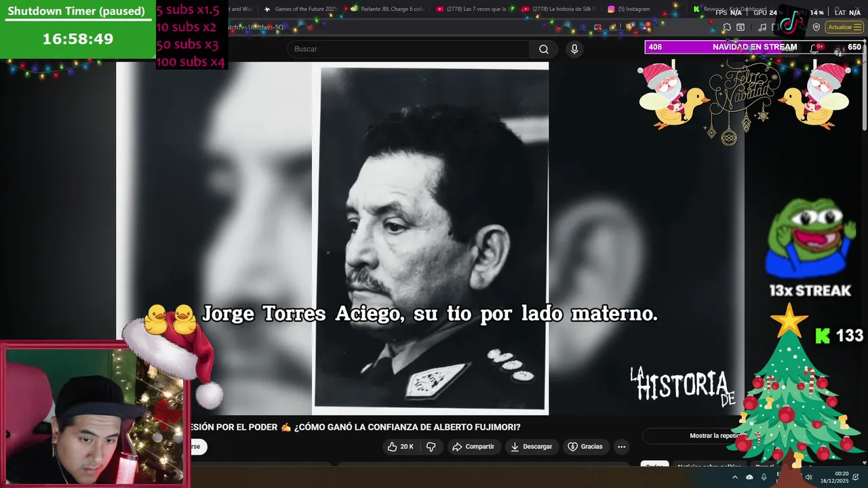Image resolution: width=868 pixels, height=488 pixels.
Task: Open the three-dot more actions menu
Action: [621, 447]
